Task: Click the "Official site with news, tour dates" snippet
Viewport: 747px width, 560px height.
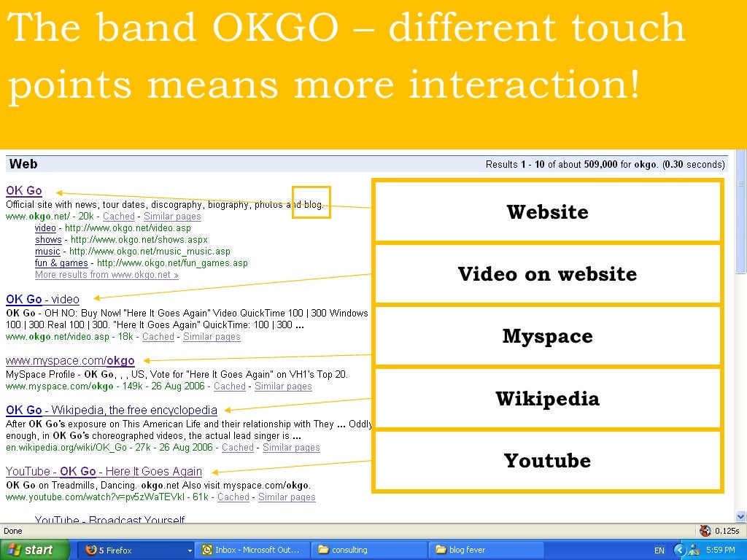Action: point(165,205)
